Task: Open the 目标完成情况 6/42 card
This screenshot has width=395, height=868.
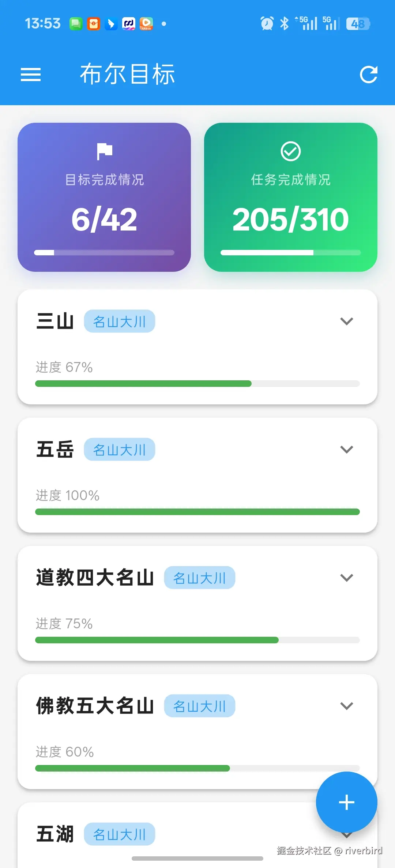Action: point(104,197)
